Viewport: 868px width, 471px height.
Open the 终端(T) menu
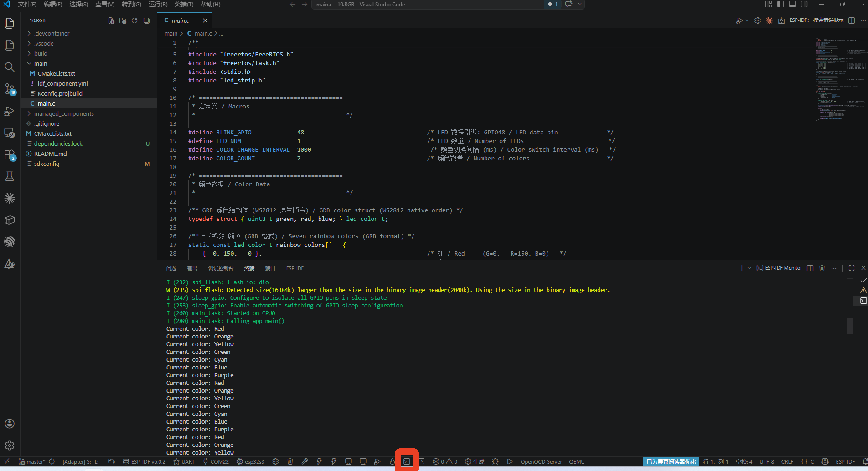pyautogui.click(x=184, y=4)
